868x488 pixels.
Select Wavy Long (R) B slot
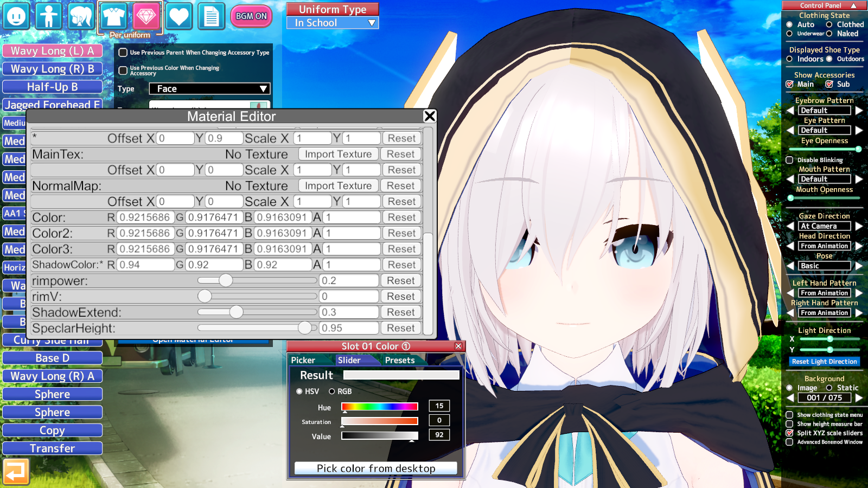click(x=52, y=69)
